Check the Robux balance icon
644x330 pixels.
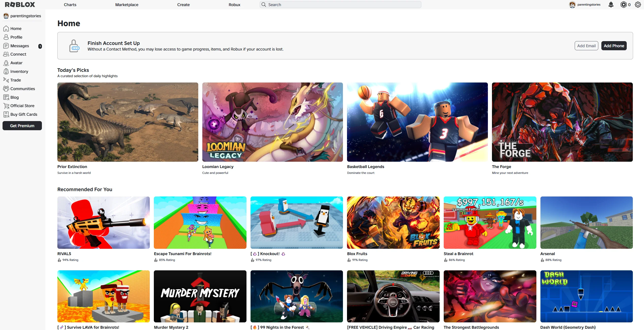[x=623, y=5]
